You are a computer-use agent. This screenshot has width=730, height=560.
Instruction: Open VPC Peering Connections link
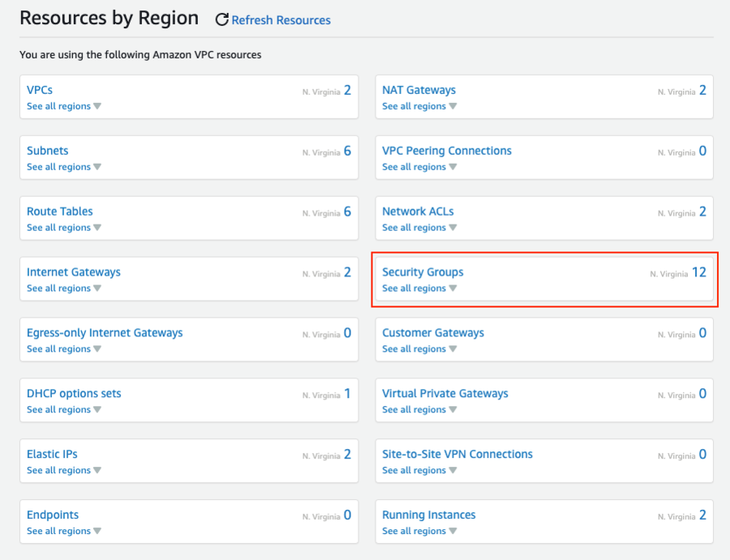447,151
